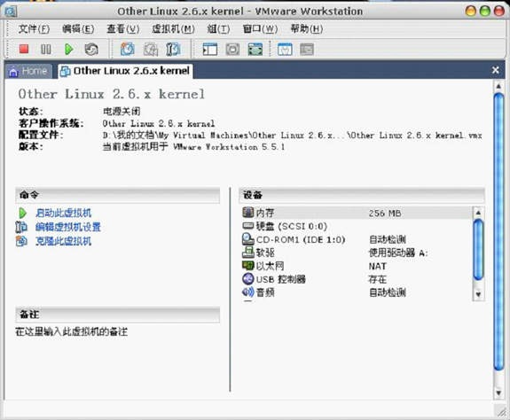The width and height of the screenshot is (510, 420).
Task: Open the 组(T) menu
Action: 218,29
